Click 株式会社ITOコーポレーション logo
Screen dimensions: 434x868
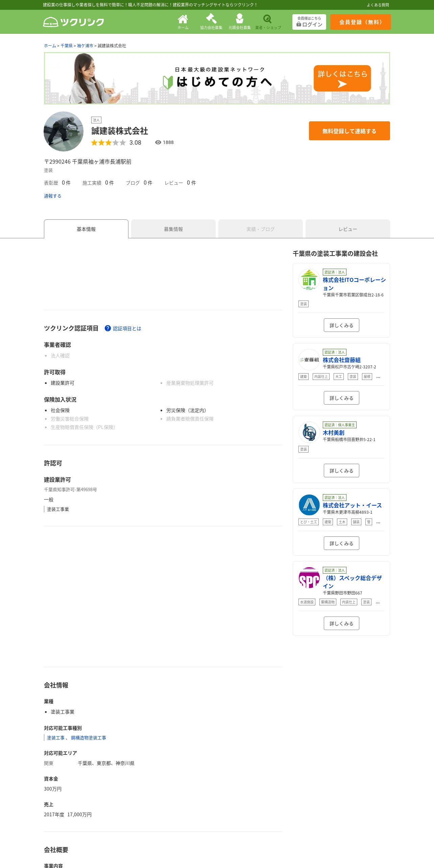tap(309, 280)
